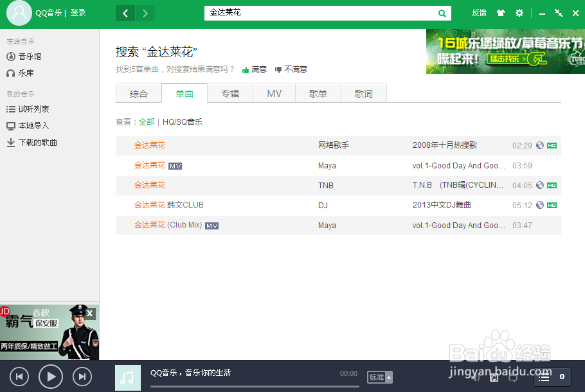585x392 pixels.
Task: Toggle lyrics display with 词 icon
Action: tap(494, 378)
